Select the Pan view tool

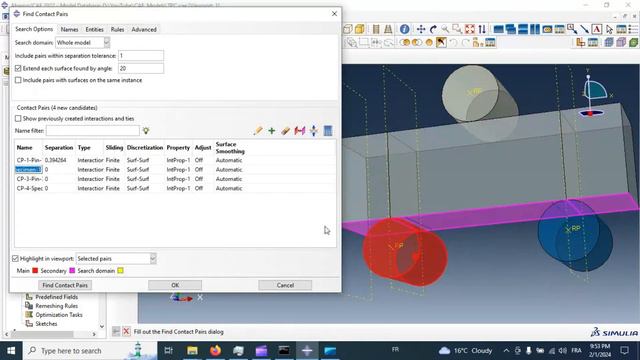pyautogui.click(x=421, y=29)
